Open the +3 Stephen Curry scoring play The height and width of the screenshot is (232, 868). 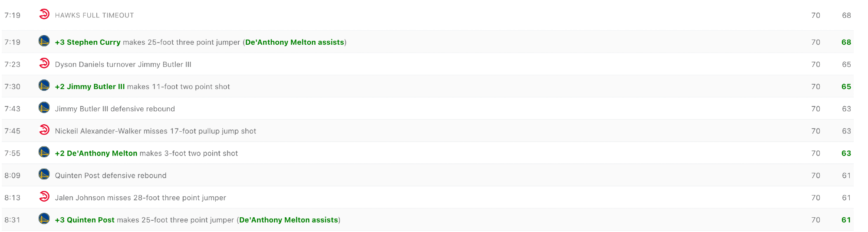[88, 42]
